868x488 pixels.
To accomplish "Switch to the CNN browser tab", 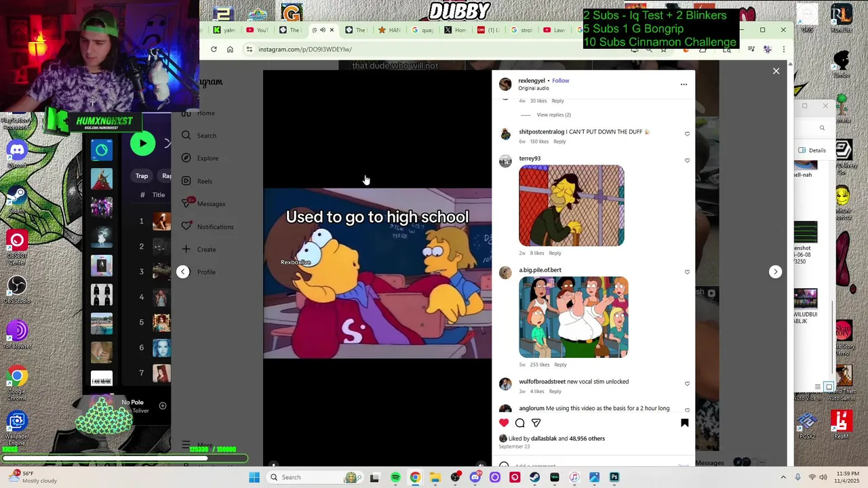I will point(489,30).
